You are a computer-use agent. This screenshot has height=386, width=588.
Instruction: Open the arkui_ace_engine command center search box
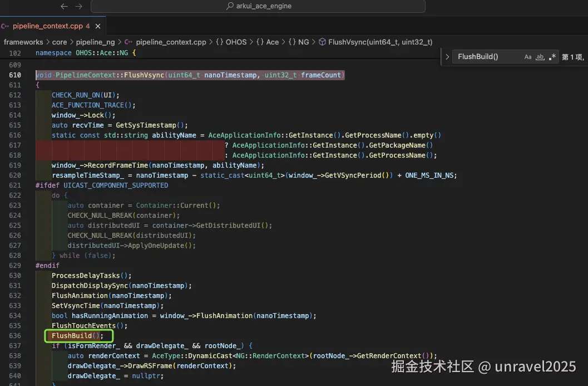[x=258, y=6]
